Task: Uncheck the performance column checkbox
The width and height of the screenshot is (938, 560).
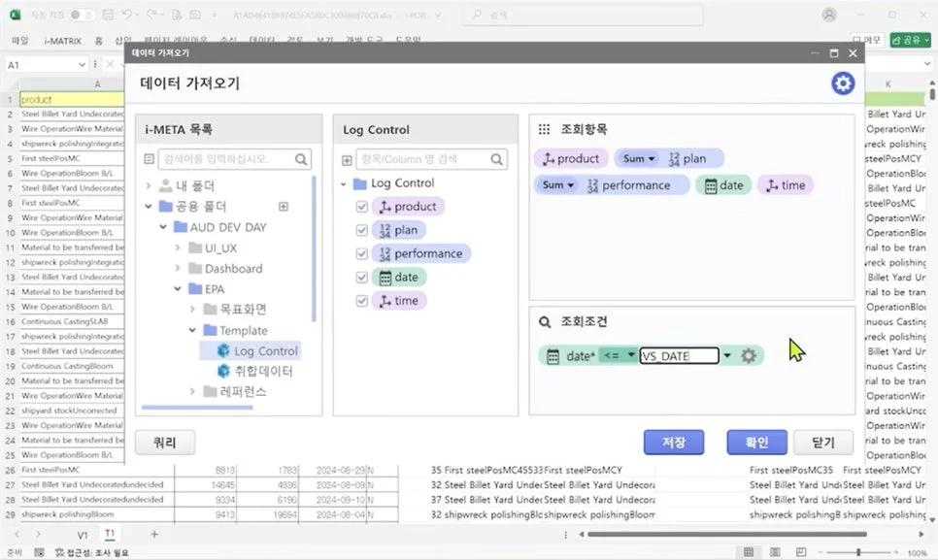Action: [362, 253]
